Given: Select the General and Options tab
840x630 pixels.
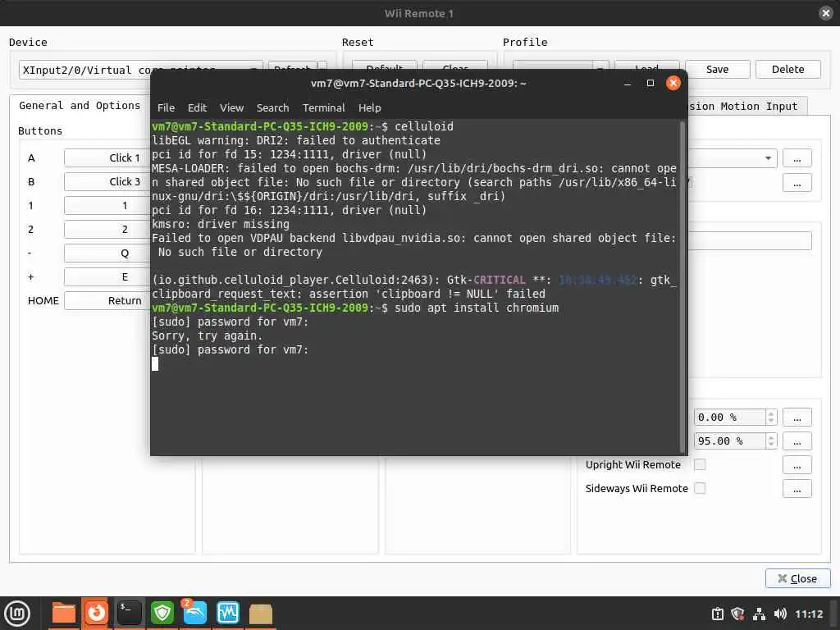Looking at the screenshot, I should pyautogui.click(x=80, y=106).
